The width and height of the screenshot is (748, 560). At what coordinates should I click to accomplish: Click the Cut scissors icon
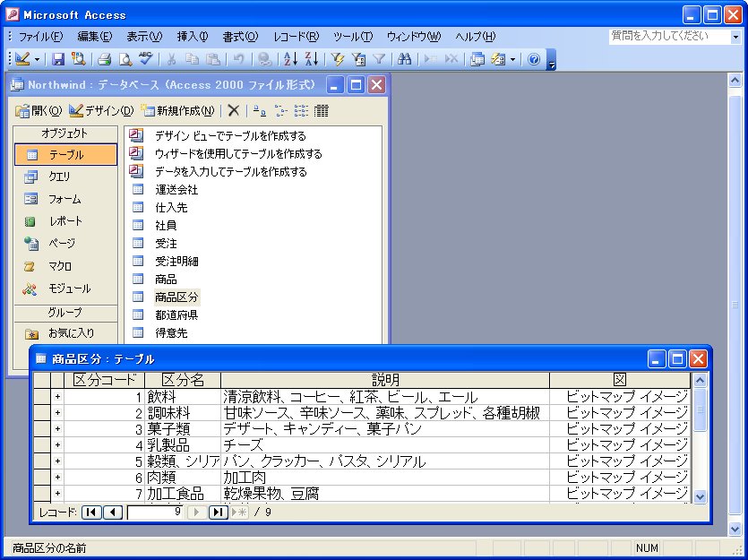point(171,59)
